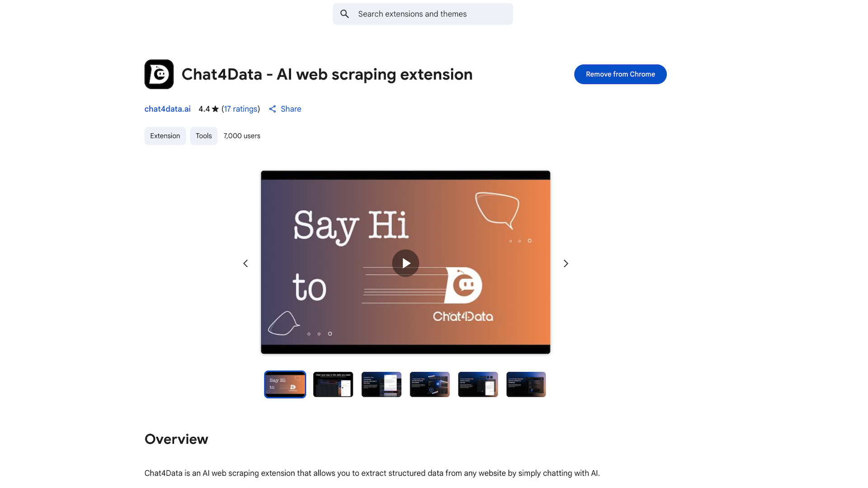Open the chat4data.ai publisher link

tap(167, 109)
